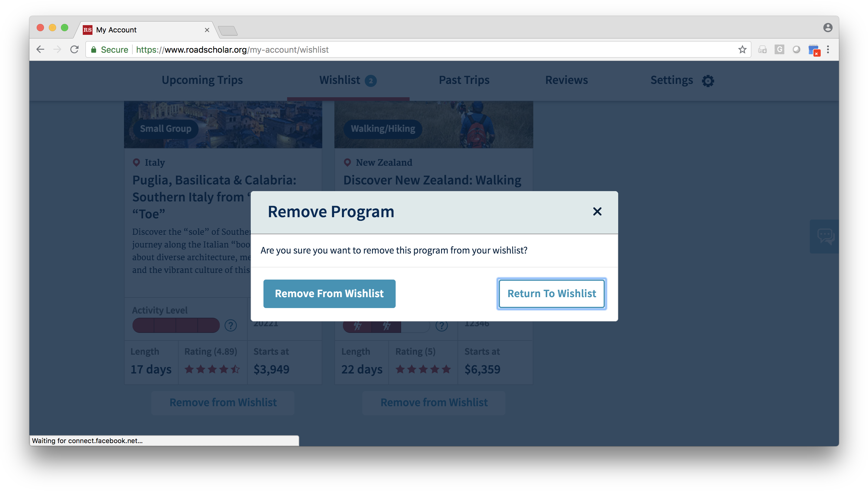The image size is (868, 491).
Task: Click the round grey extension icon
Action: pos(796,50)
